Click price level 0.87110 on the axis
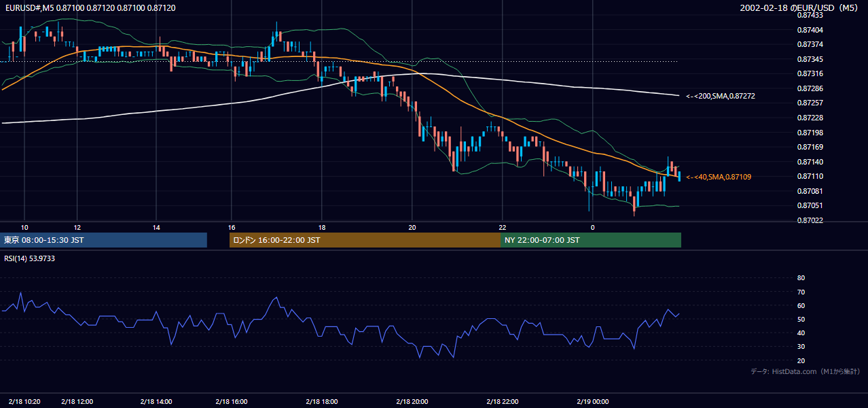The image size is (868, 408). point(810,176)
